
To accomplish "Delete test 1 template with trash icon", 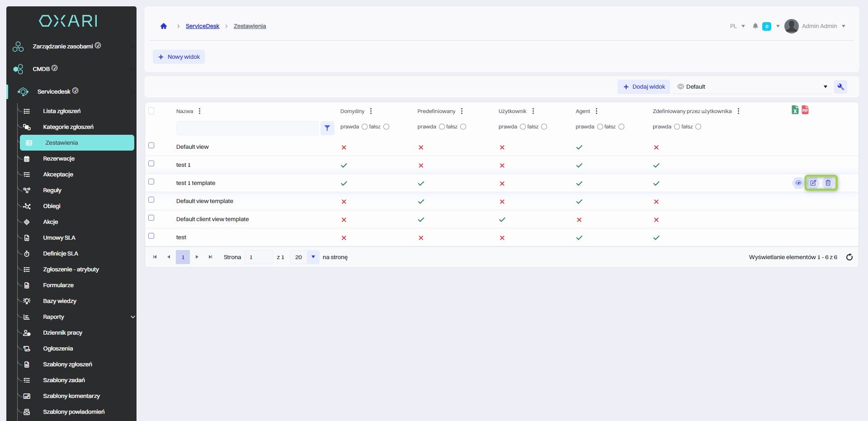I will (828, 183).
